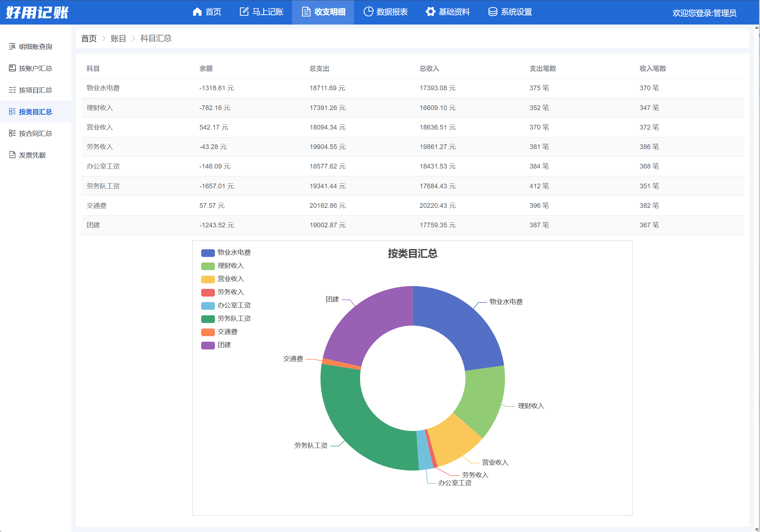Click the 支出笔数 column header
Image resolution: width=760 pixels, height=532 pixels.
click(543, 69)
